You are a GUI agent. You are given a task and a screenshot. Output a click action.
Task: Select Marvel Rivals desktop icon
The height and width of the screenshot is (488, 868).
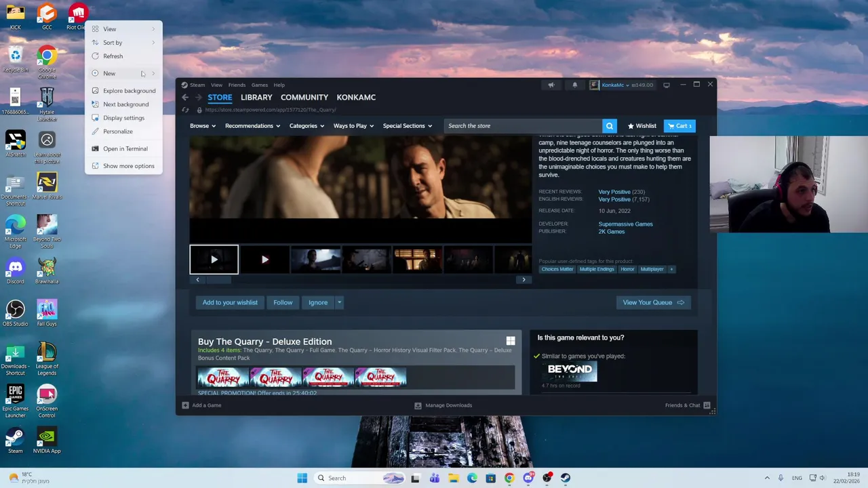(47, 186)
